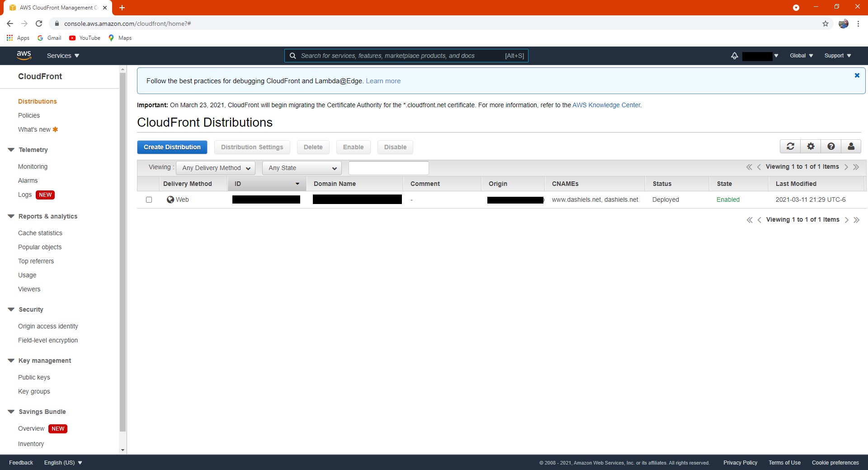The image size is (868, 470).
Task: Click the refresh distributions icon
Action: pos(790,146)
